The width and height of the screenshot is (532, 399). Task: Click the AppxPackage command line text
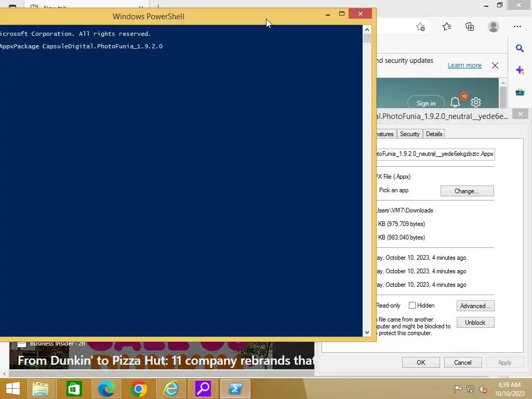(x=82, y=46)
